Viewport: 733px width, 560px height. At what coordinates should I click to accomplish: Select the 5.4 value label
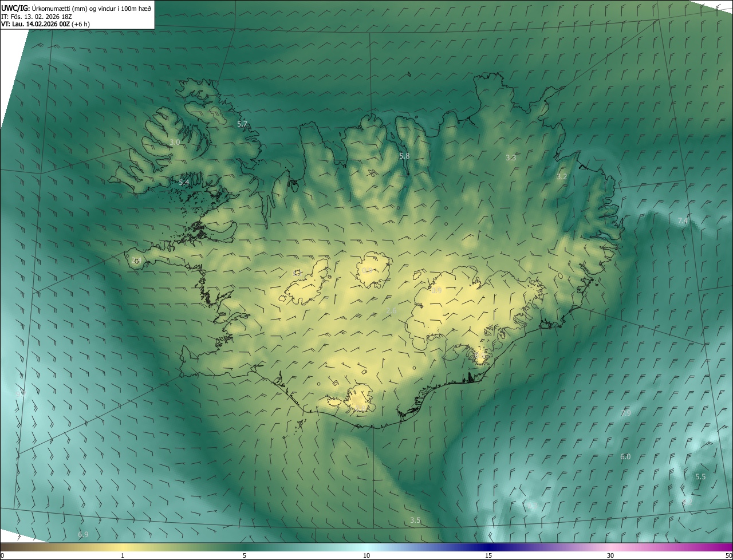(184, 183)
